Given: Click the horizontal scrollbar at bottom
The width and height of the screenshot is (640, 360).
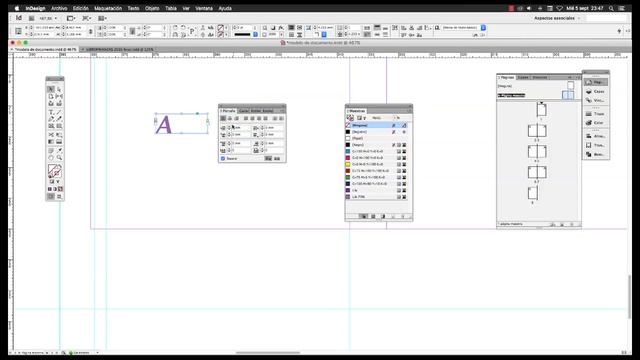Looking at the screenshot, I should tap(268, 353).
